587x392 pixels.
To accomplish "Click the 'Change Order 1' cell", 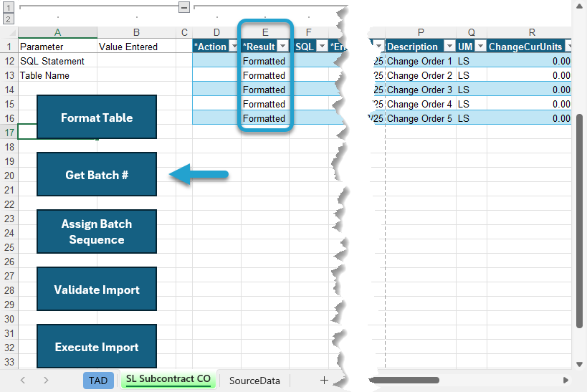I will pyautogui.click(x=421, y=61).
